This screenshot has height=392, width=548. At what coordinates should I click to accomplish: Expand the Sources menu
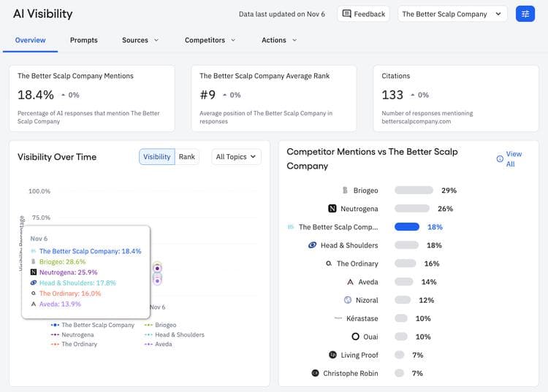tap(140, 40)
